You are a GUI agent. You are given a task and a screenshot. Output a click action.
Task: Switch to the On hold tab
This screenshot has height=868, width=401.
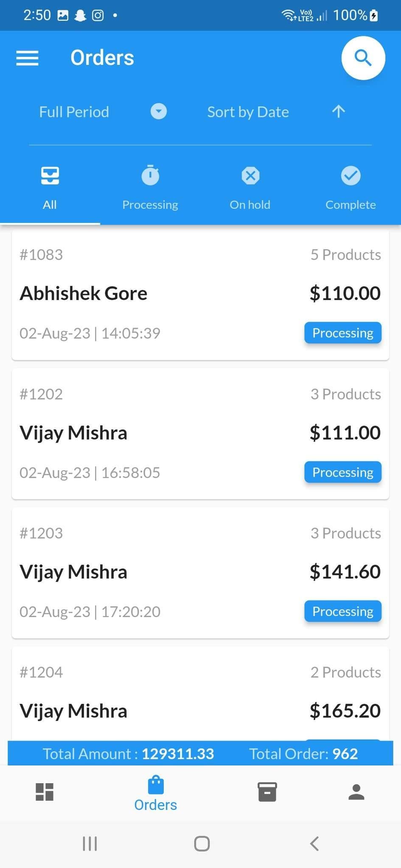250,186
